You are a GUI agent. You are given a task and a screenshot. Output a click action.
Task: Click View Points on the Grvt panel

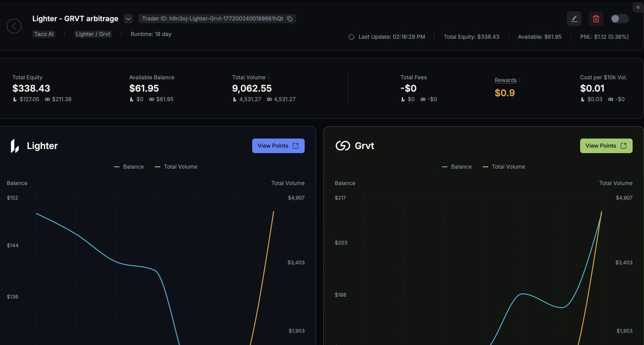606,146
